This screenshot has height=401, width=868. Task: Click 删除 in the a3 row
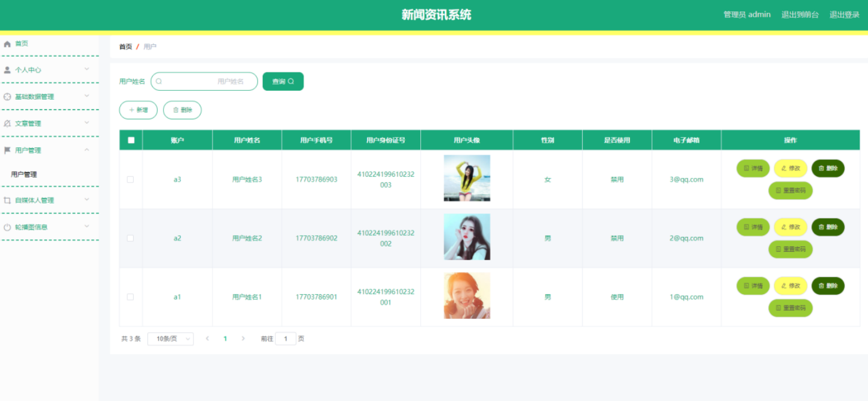tap(828, 168)
